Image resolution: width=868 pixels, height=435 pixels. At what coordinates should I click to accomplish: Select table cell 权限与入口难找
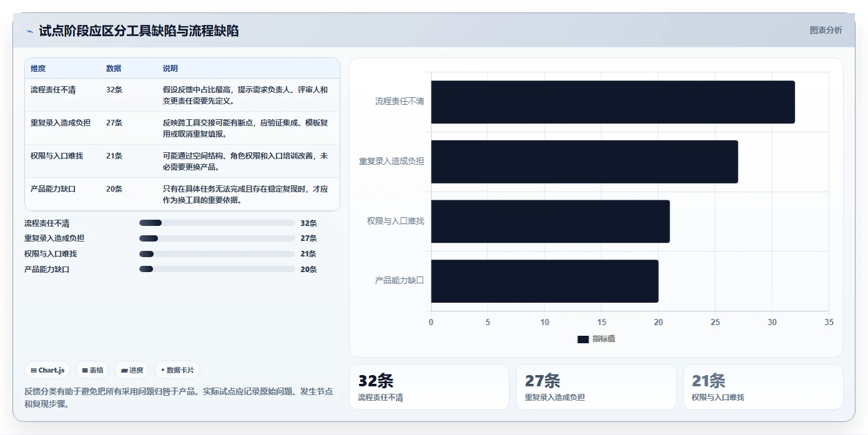(x=57, y=156)
